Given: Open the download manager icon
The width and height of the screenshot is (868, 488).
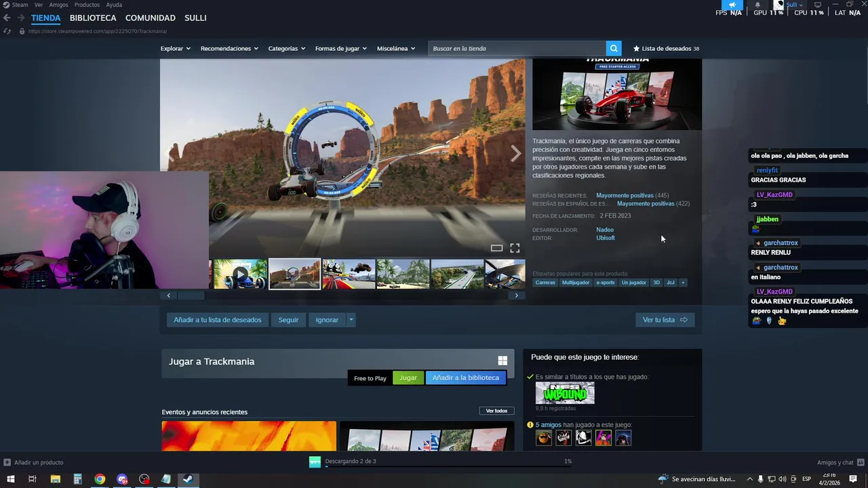Looking at the screenshot, I should [x=315, y=462].
